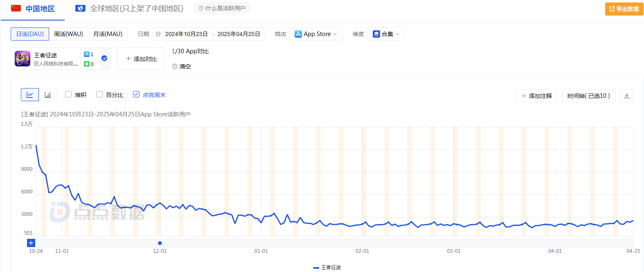Click the download chart icon

click(627, 96)
